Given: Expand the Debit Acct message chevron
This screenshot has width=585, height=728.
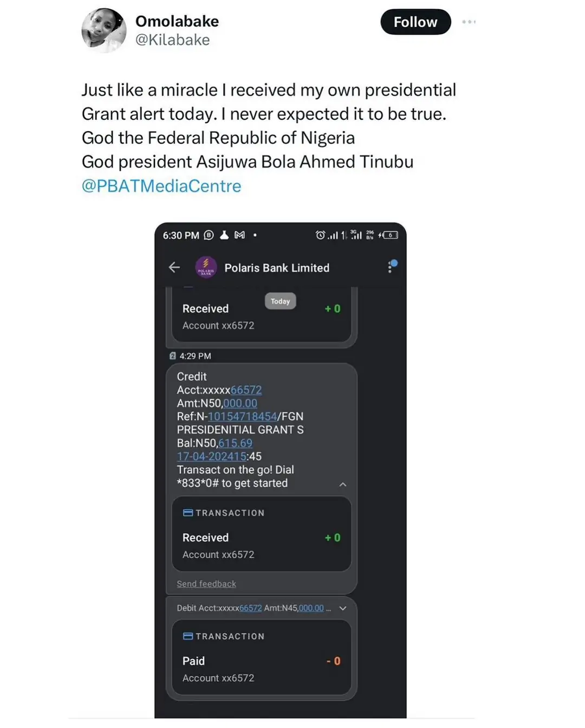Looking at the screenshot, I should point(342,608).
